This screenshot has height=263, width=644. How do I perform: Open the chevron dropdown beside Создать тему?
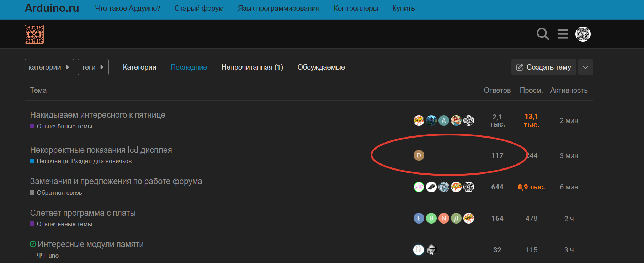[x=585, y=67]
